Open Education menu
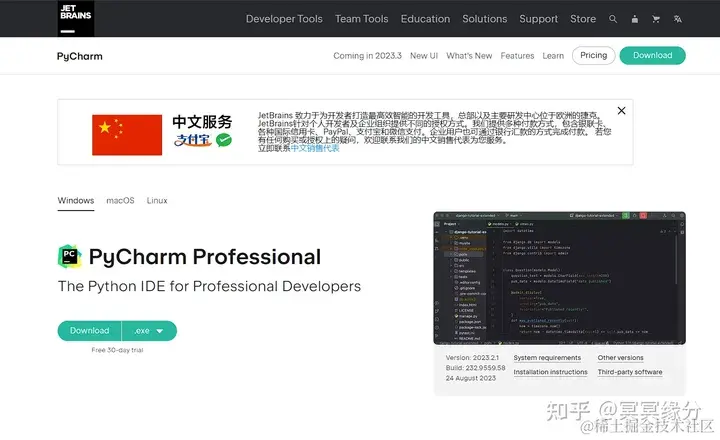 (x=425, y=19)
